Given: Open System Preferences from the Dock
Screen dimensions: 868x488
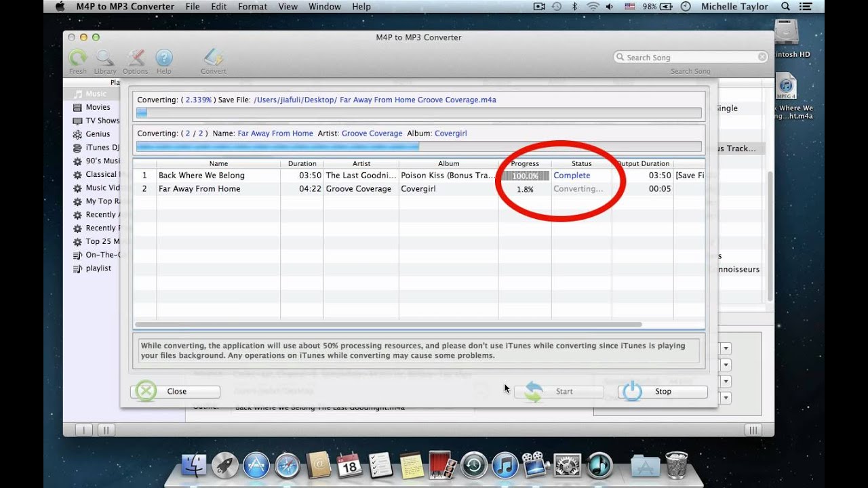Looking at the screenshot, I should tap(568, 466).
